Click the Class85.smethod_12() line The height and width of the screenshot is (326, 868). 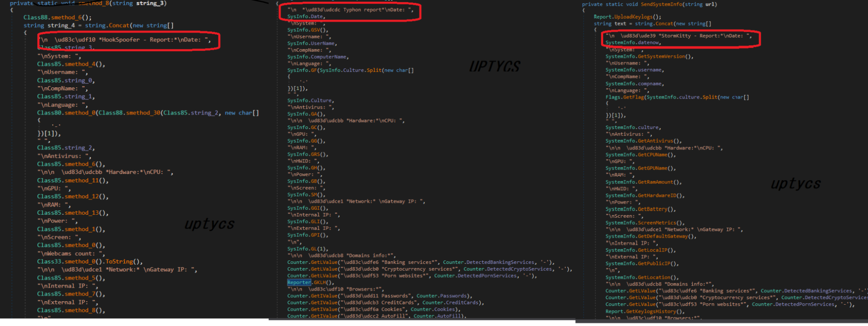pyautogui.click(x=73, y=196)
